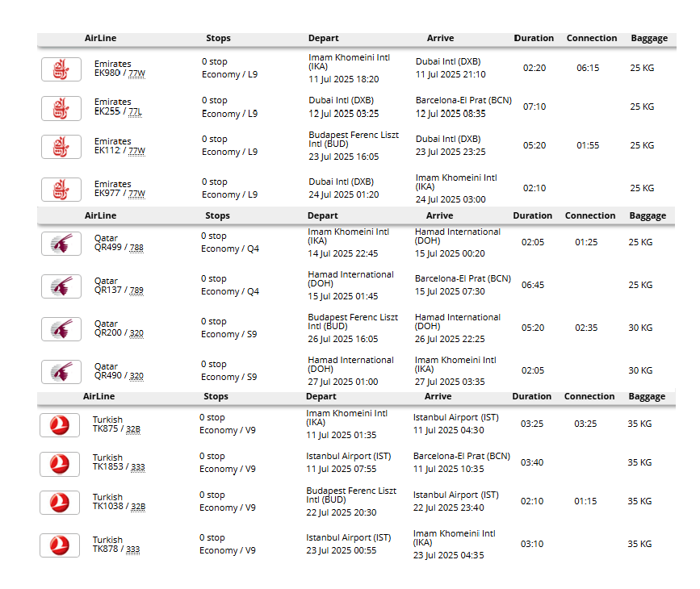Click the Turkish Airlines logo beside TK875
Screen dimensions: 700x589
[x=59, y=425]
